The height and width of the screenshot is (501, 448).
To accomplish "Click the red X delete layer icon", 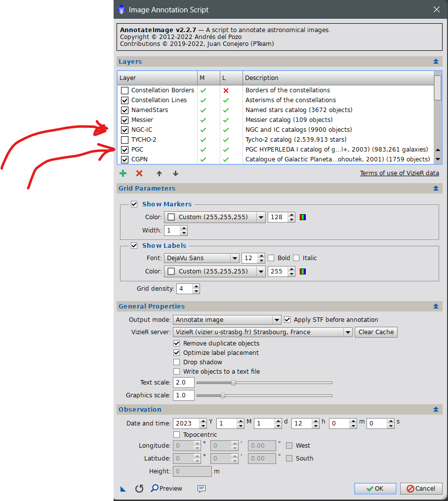I will point(139,173).
